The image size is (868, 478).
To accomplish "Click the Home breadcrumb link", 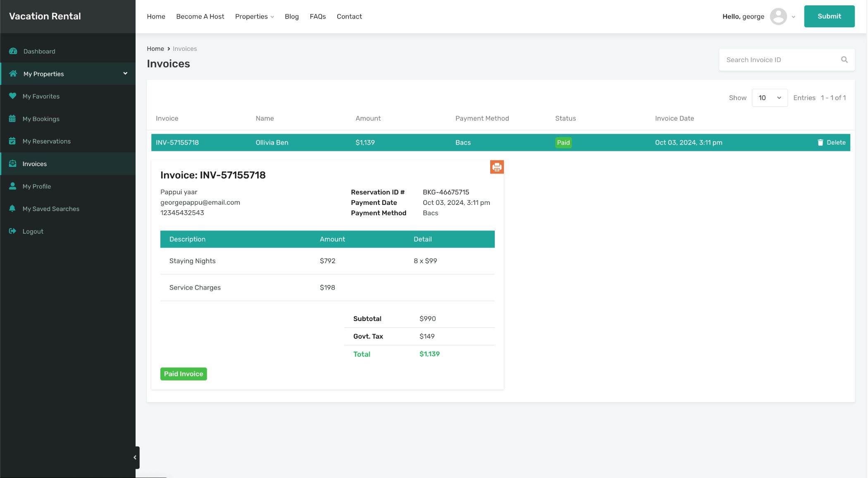I will [x=155, y=49].
